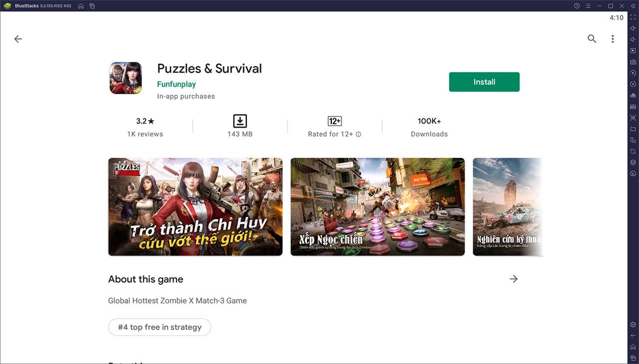Collapse the BlueStacks sidebar with double chevron
639x364 pixels.
coord(633,6)
